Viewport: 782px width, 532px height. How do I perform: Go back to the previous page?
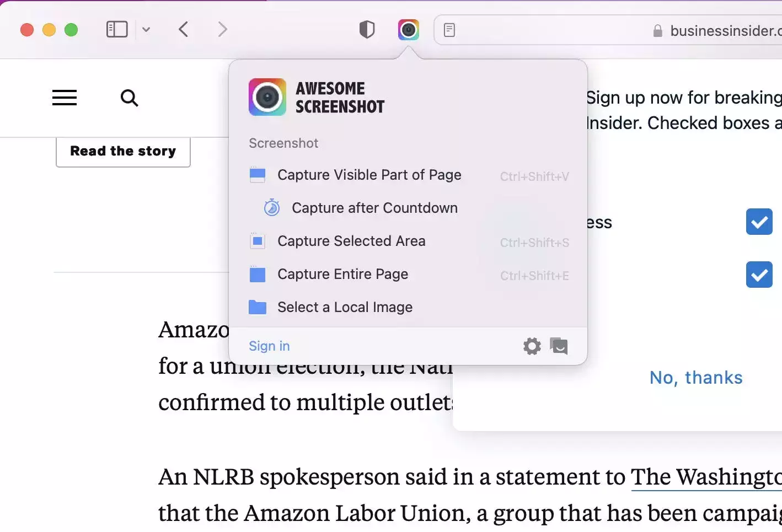(x=184, y=30)
